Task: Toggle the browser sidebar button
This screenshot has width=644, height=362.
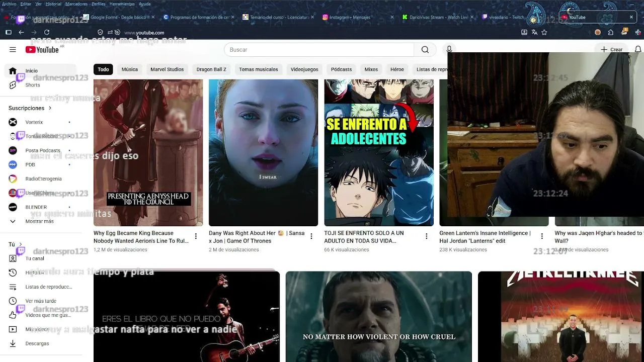Action: tap(9, 32)
